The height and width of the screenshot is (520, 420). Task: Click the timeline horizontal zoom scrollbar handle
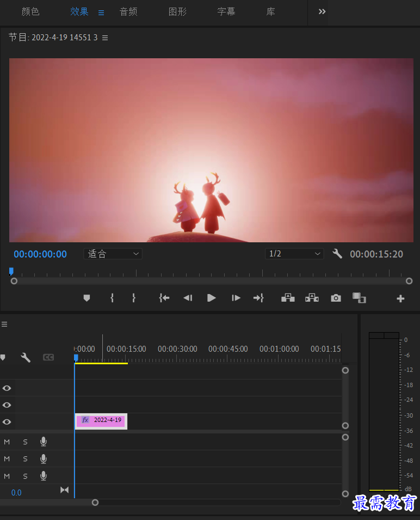coord(95,503)
